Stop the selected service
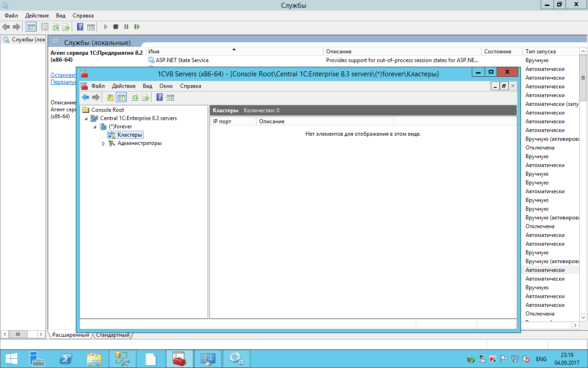588x368 pixels. click(x=116, y=27)
